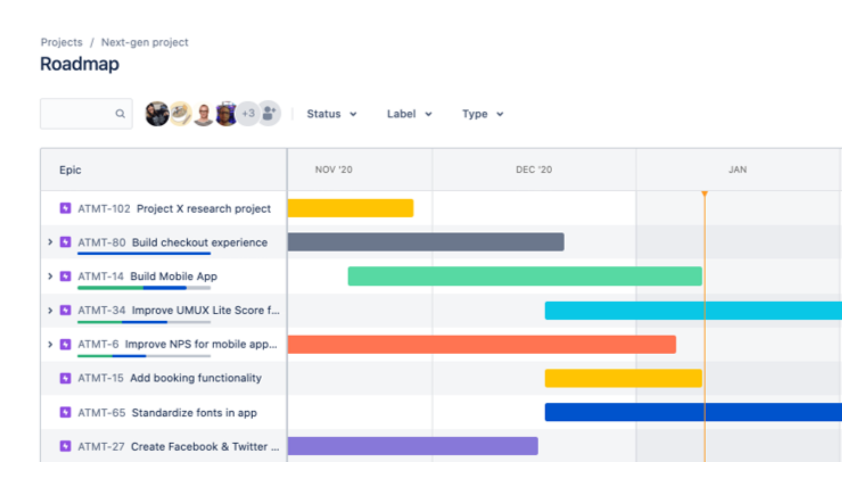Screen dimensions: 868x488
Task: Click epic icon beside ATMT-27
Action: point(66,446)
